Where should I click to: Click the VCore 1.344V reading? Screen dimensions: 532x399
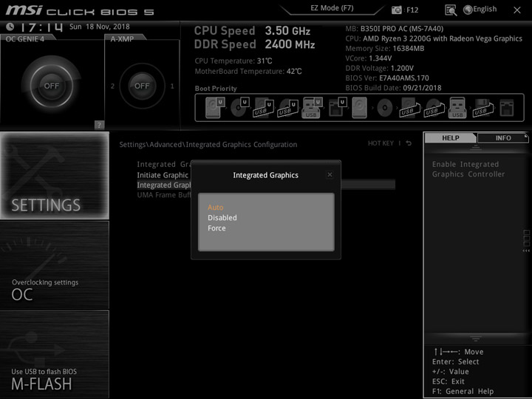[x=368, y=58]
